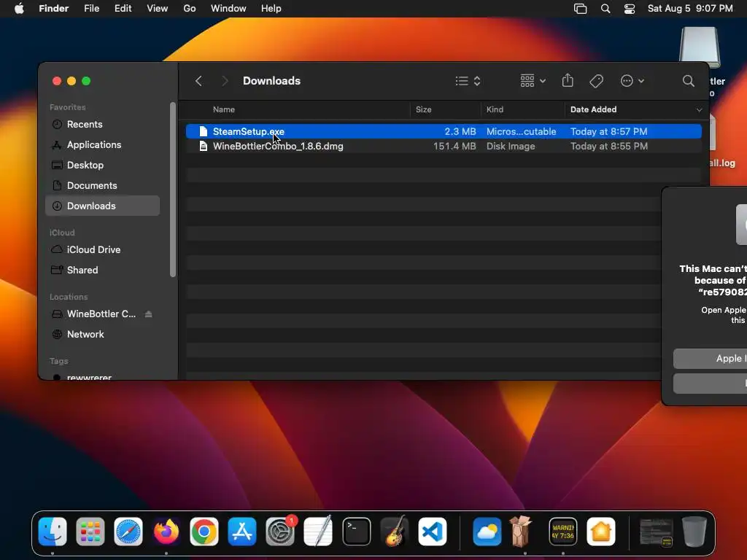Open the File menu

pyautogui.click(x=91, y=9)
